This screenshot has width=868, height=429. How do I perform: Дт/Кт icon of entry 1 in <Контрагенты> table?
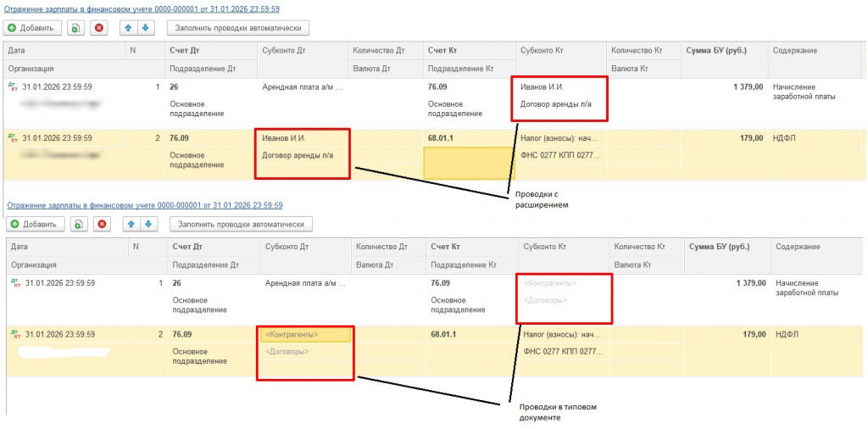tap(15, 283)
